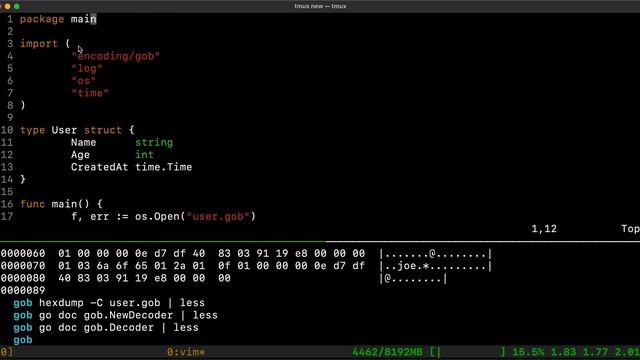Click the closing brace on line 14
Viewport: 640px width, 360px height.
click(x=23, y=179)
